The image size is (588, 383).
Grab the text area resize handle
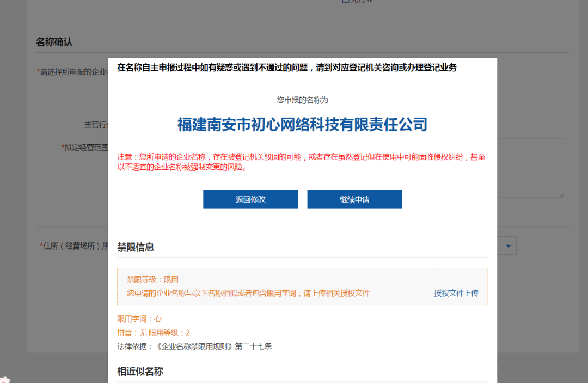[561, 194]
